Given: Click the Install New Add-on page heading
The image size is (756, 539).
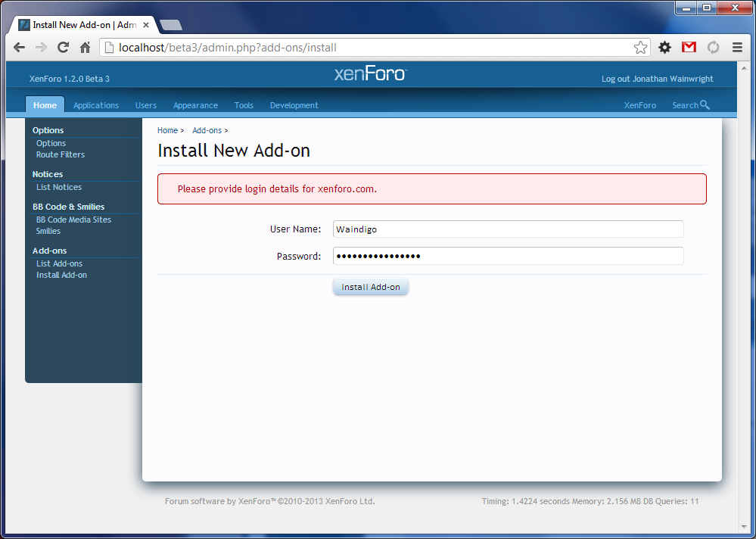Looking at the screenshot, I should (x=234, y=151).
